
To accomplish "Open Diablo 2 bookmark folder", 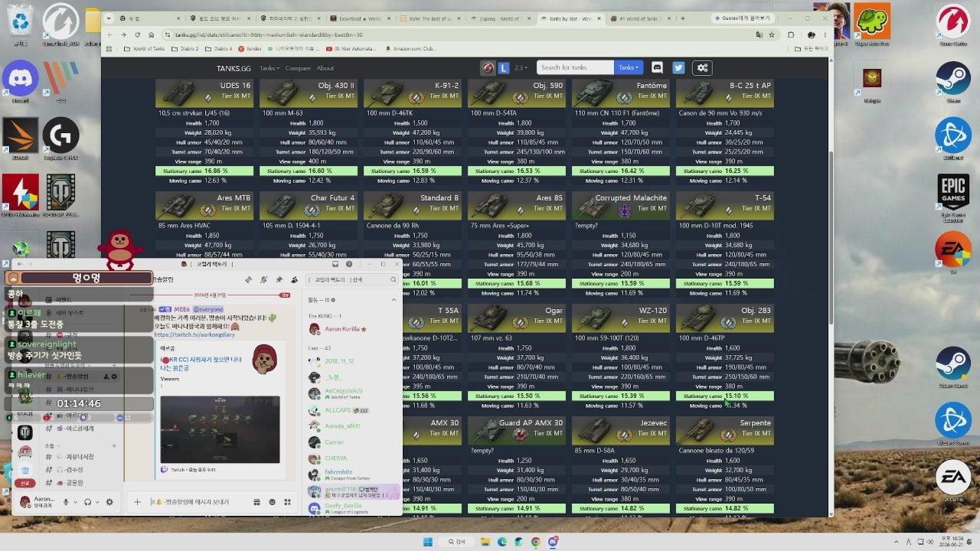I will 187,49.
